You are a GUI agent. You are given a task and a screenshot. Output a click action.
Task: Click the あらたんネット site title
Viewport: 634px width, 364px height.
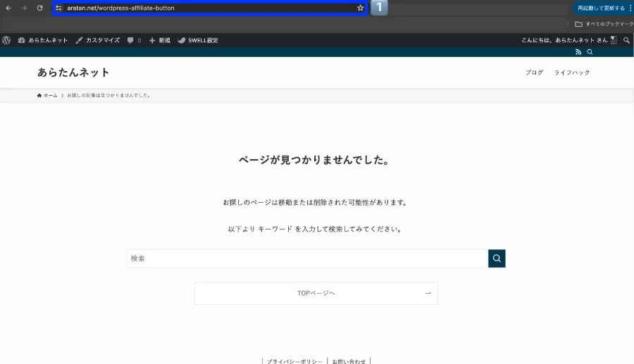tap(73, 73)
